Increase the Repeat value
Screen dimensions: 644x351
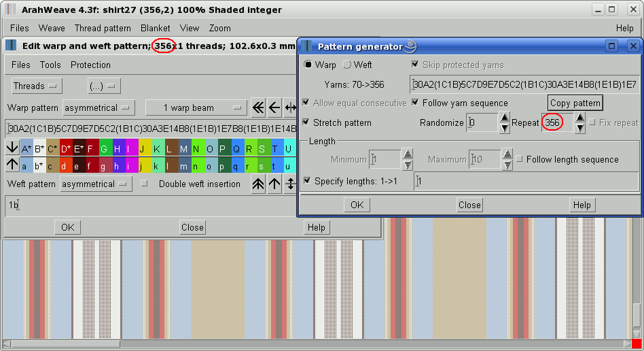click(x=579, y=118)
